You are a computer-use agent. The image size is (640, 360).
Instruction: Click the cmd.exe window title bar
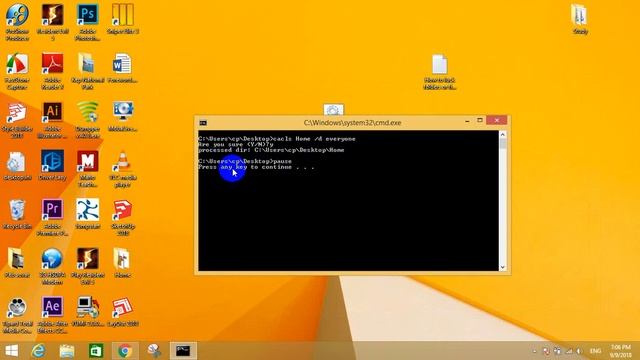352,122
